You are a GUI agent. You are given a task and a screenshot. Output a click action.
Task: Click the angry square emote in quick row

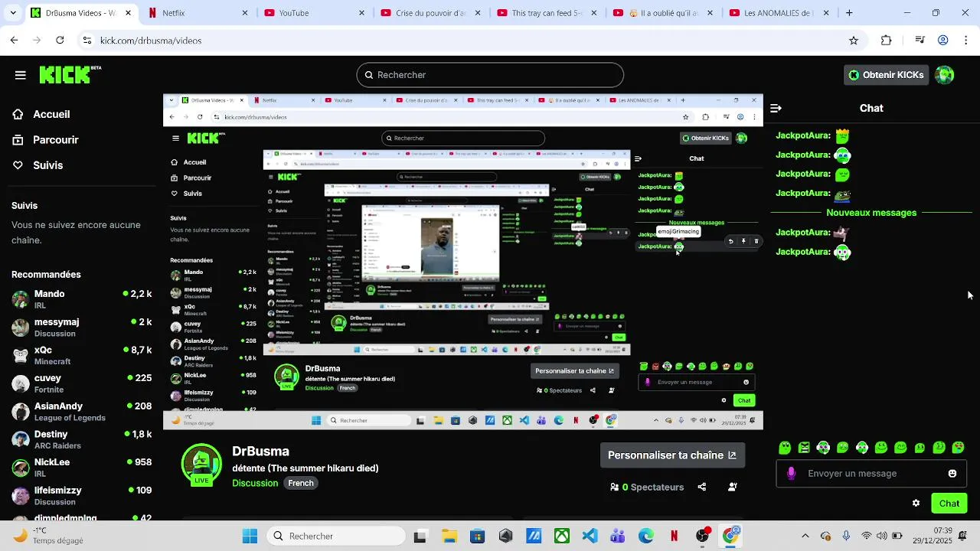pos(804,448)
